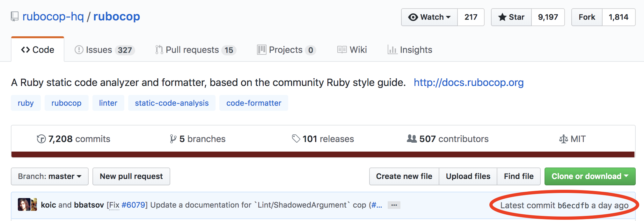
Task: Open latest commit b6ecdfb hash
Action: tap(573, 206)
